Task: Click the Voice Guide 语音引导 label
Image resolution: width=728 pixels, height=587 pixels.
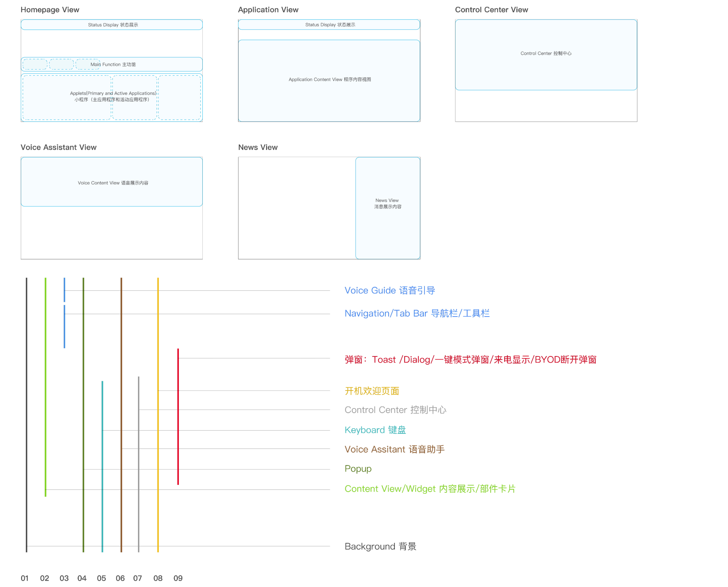Action: [390, 290]
